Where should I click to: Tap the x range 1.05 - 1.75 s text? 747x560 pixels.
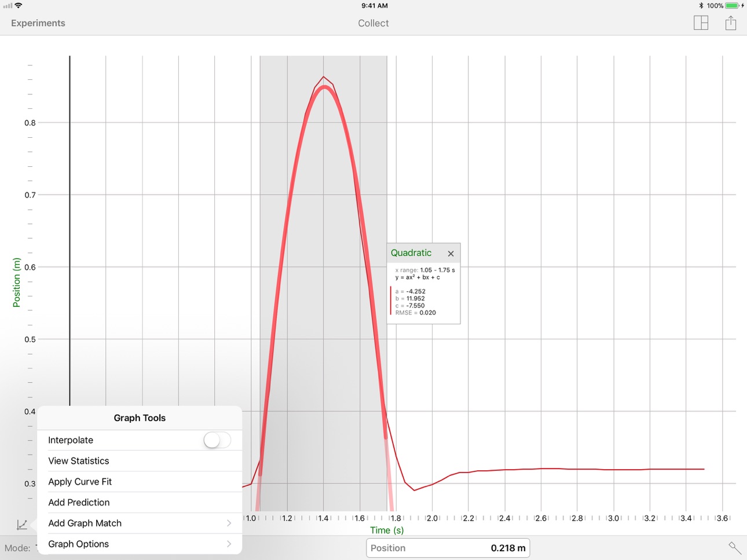click(425, 270)
